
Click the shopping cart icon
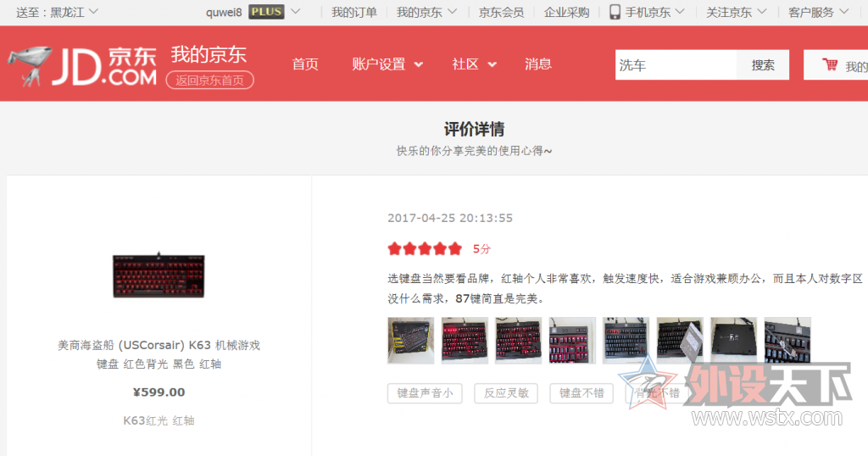[830, 64]
